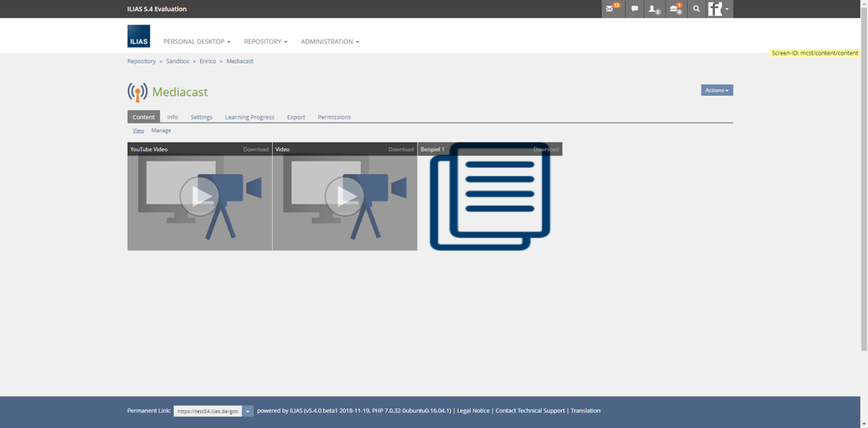Open the Export tab
The height and width of the screenshot is (428, 868).
click(x=296, y=117)
